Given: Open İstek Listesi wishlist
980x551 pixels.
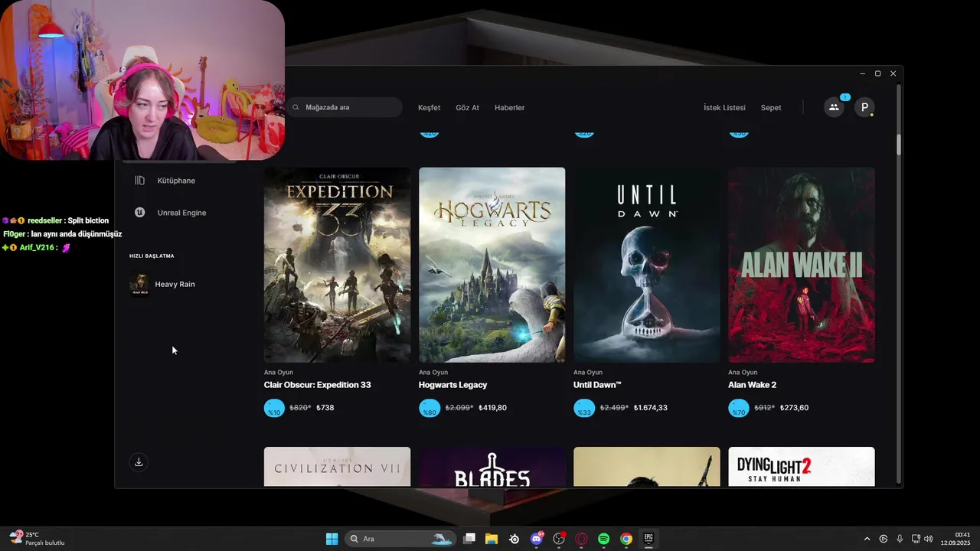Looking at the screenshot, I should click(724, 108).
